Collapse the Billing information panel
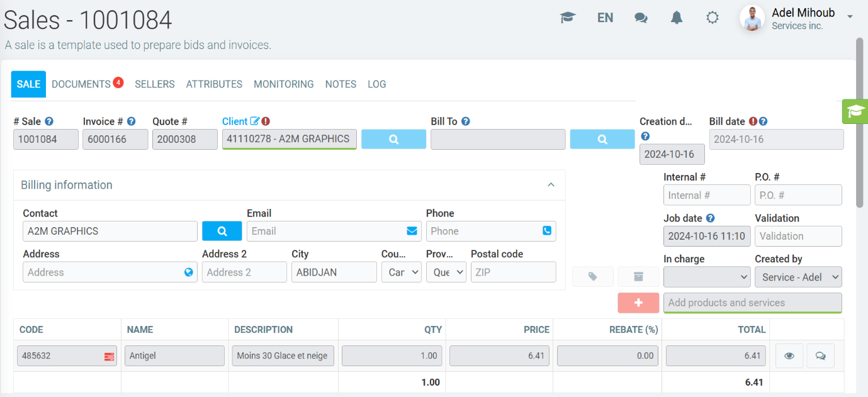Viewport: 868px width, 397px height. (x=551, y=185)
